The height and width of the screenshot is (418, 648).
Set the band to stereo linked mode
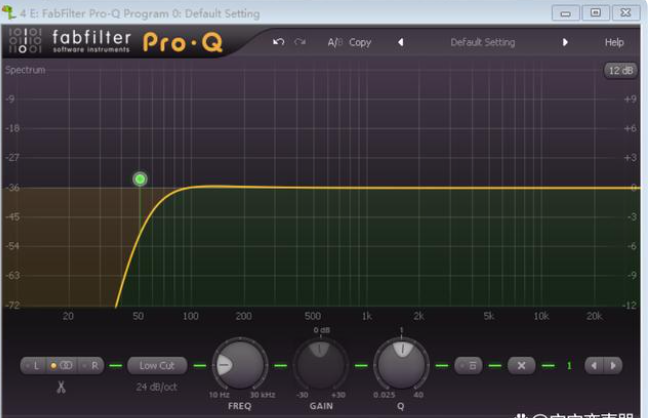click(x=62, y=365)
